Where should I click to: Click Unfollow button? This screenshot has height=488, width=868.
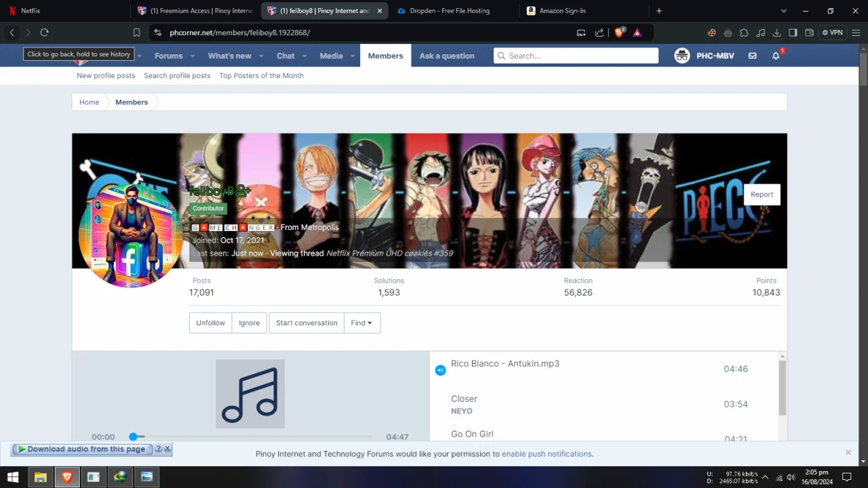pos(210,323)
